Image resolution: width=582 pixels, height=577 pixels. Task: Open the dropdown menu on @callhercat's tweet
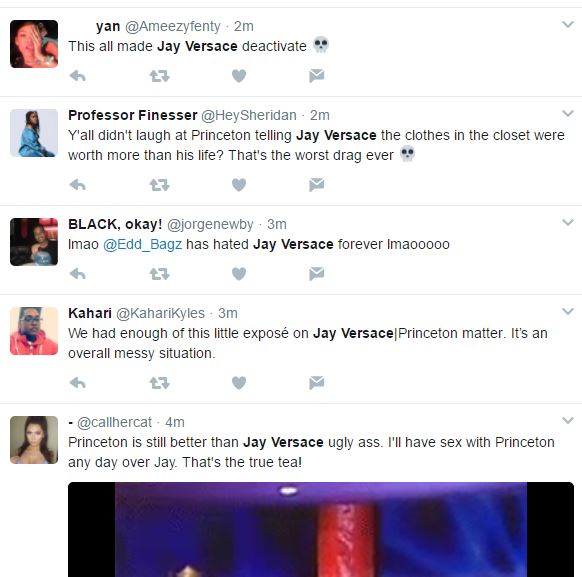[568, 420]
